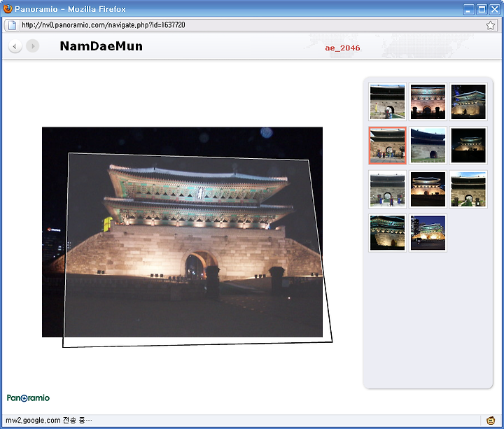Go to previous photo with back arrow
The width and height of the screenshot is (504, 429).
pyautogui.click(x=15, y=46)
